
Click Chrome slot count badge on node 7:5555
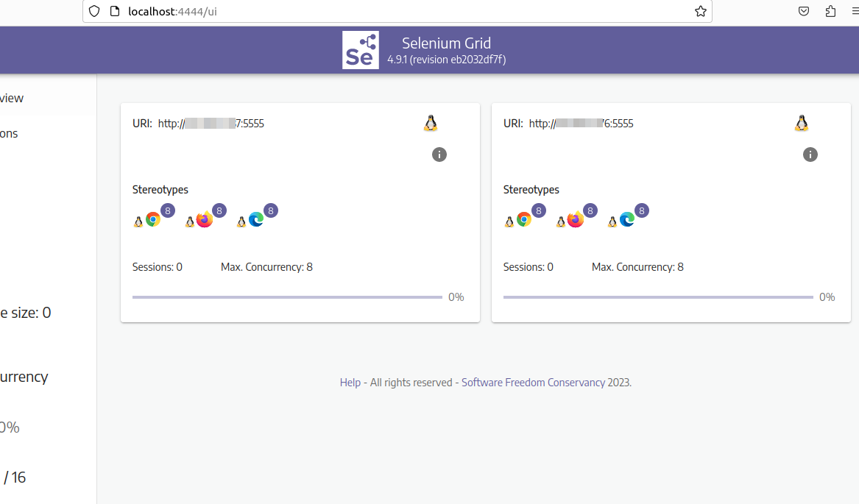(x=168, y=210)
